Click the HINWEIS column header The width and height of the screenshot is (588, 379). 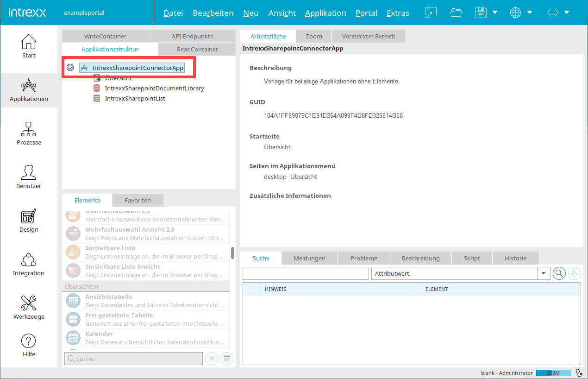339,289
